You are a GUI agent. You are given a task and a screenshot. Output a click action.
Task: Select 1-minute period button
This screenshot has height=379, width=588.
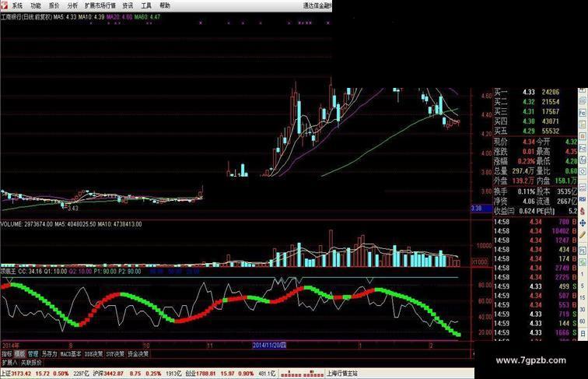point(583,274)
